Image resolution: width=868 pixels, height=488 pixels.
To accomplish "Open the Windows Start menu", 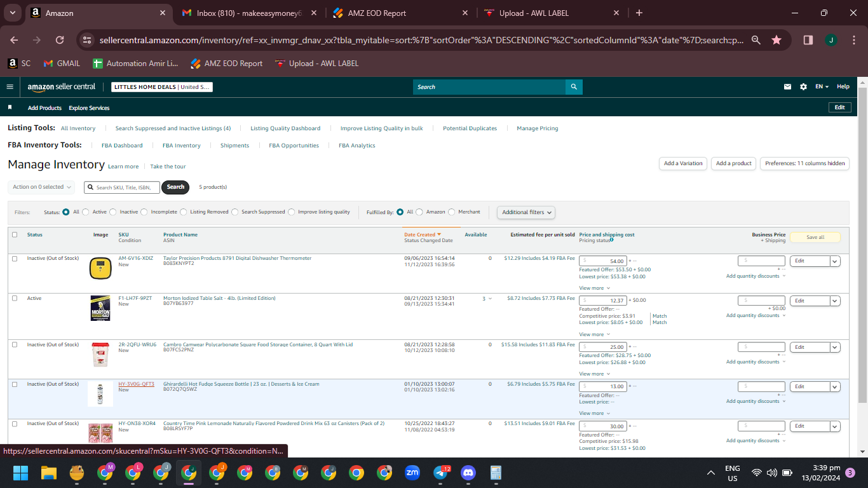I will (x=21, y=473).
